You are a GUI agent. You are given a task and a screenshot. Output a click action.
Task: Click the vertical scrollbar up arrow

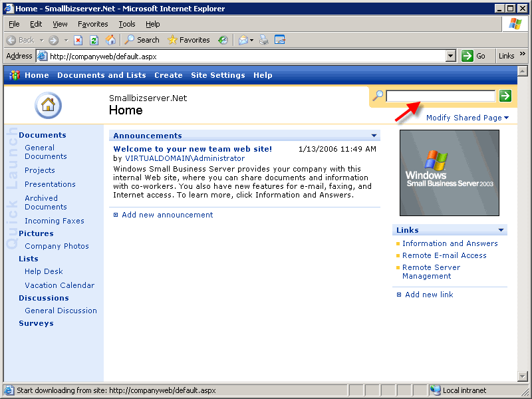[522, 71]
